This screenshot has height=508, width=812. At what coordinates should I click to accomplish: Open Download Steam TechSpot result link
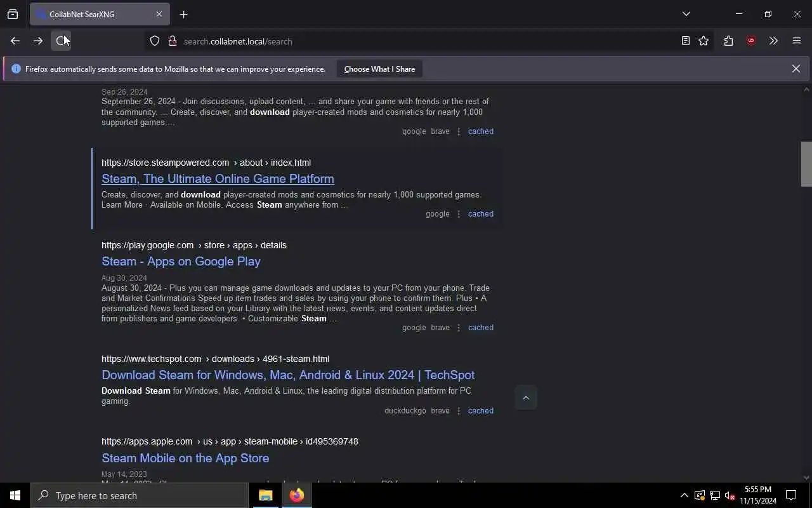tap(288, 375)
